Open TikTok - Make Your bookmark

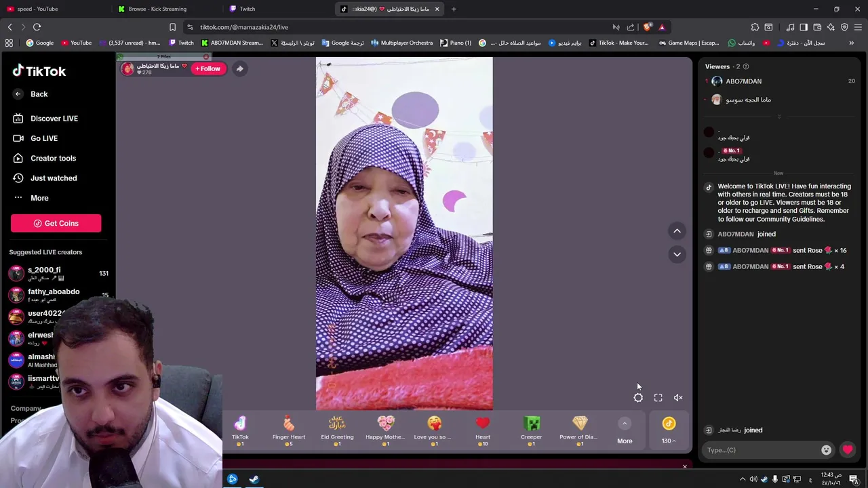tap(618, 43)
